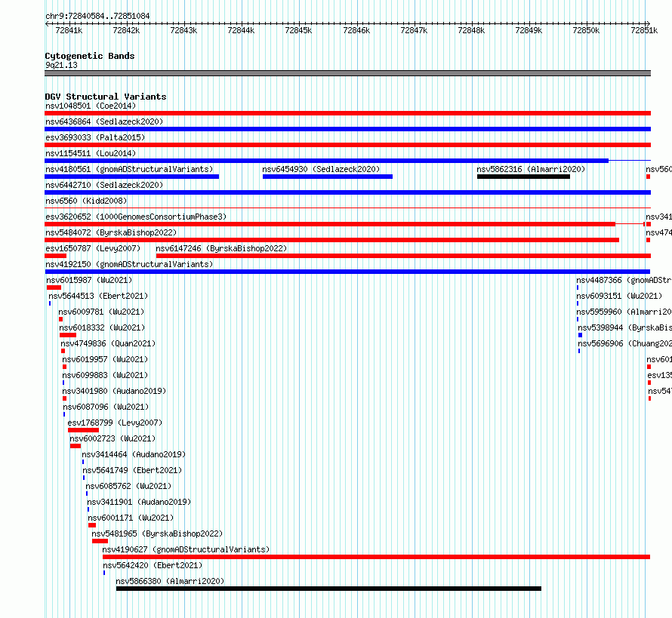Click the nsv6099883 (Wu2021) label
This screenshot has width=672, height=618.
pos(105,375)
